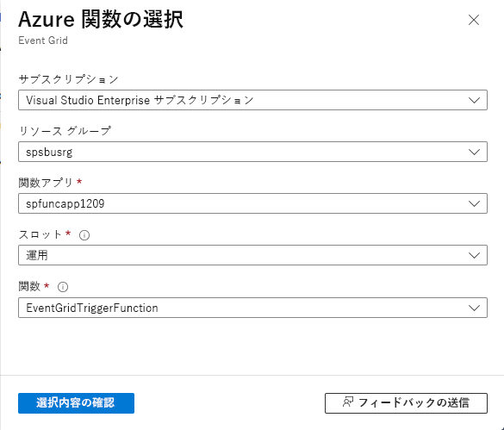Expand the サブスクリプション dropdown chevron
The width and height of the screenshot is (504, 430).
(x=474, y=100)
